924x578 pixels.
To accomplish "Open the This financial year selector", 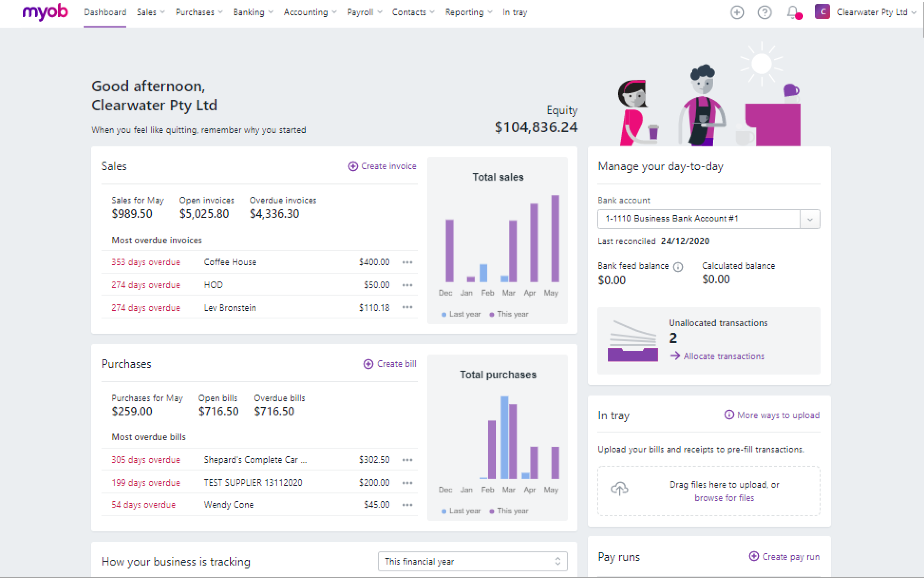I will click(473, 561).
